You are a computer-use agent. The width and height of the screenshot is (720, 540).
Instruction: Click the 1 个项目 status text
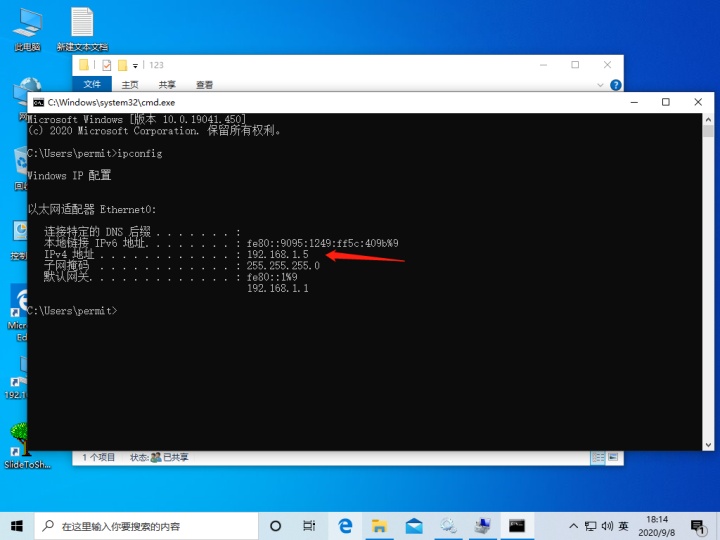coord(98,457)
